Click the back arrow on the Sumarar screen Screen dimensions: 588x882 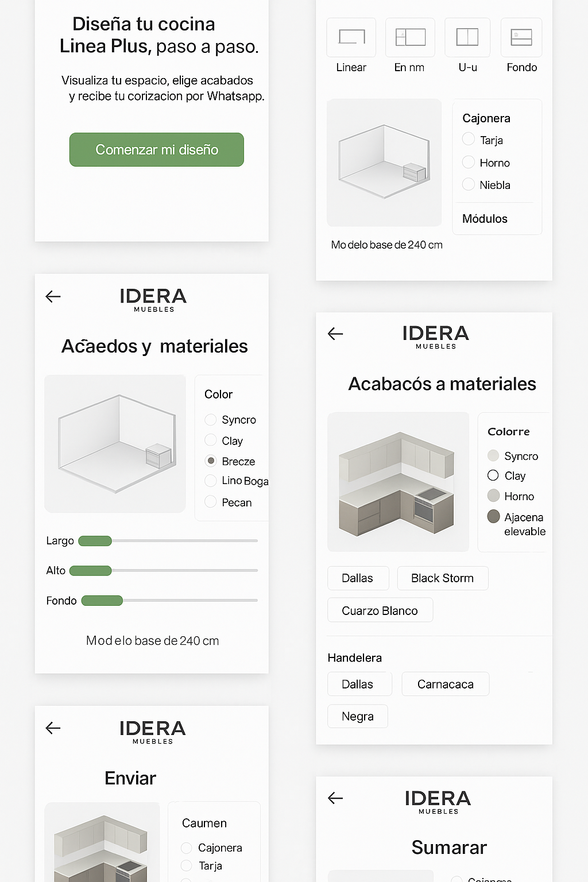(335, 798)
